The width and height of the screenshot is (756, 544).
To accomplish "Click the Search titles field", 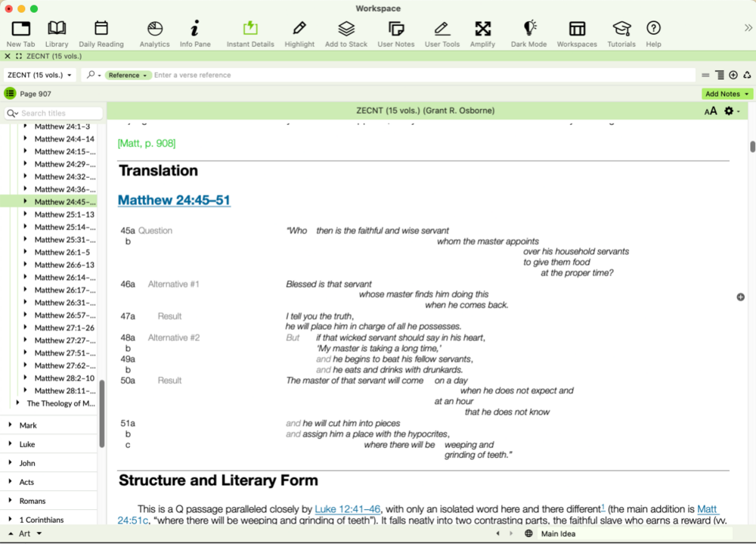I will point(54,113).
